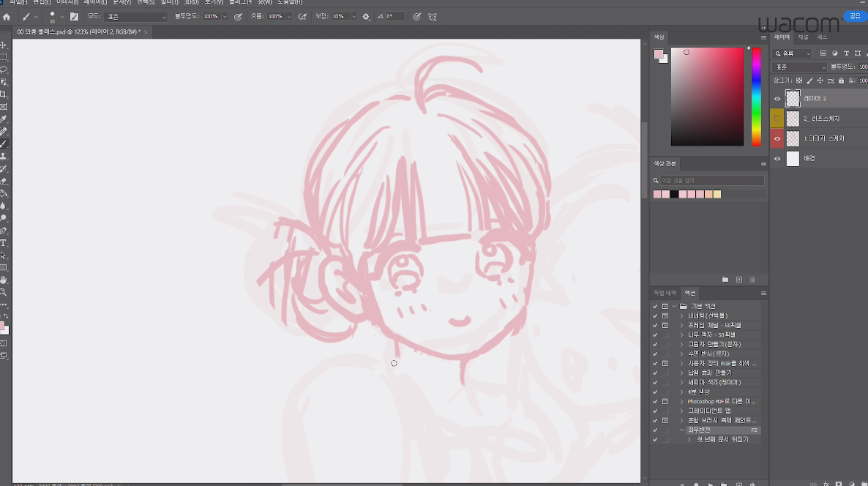Select the Hand tool

(x=4, y=280)
